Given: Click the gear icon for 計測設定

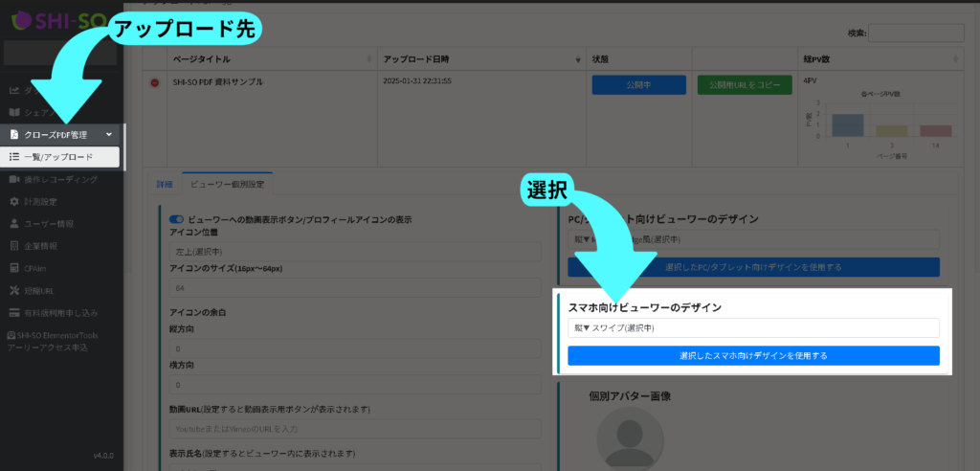Looking at the screenshot, I should click(14, 202).
